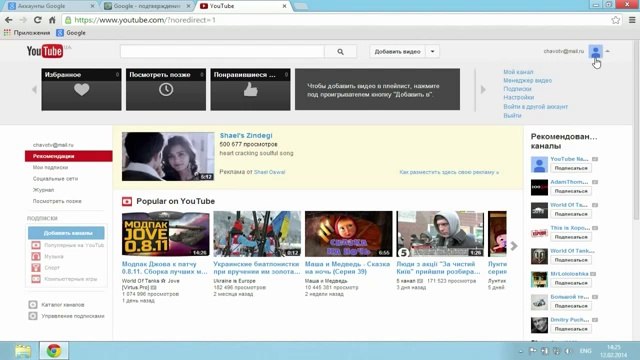The image size is (640, 360).
Task: Open the World Of Tank... recommended channel avatar
Action: click(539, 257)
